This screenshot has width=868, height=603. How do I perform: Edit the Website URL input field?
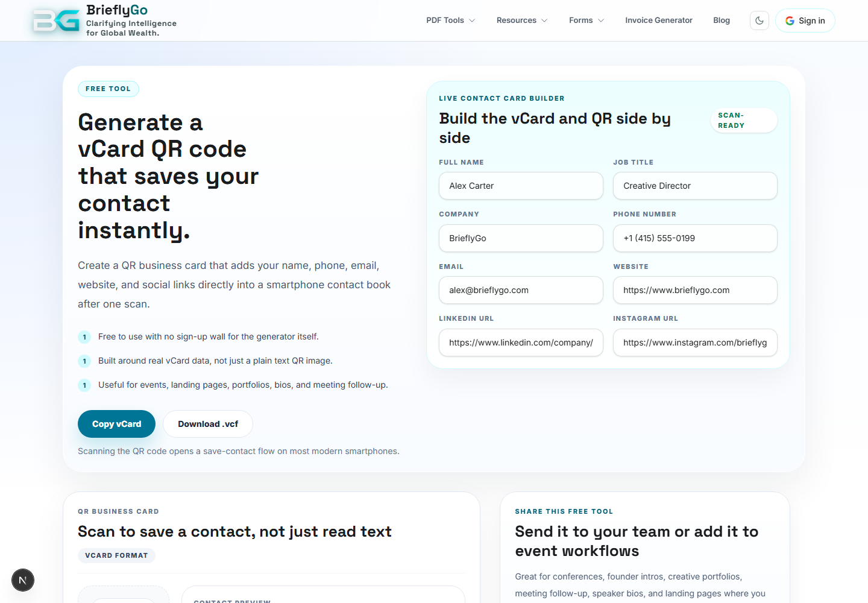click(695, 290)
